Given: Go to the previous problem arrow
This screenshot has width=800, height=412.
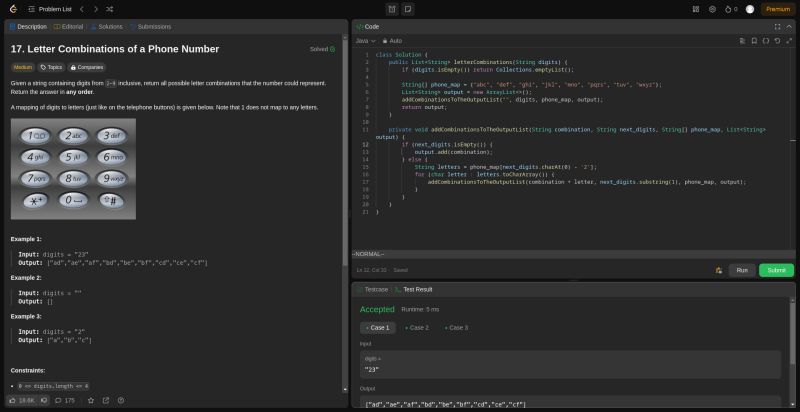Looking at the screenshot, I should pos(82,9).
